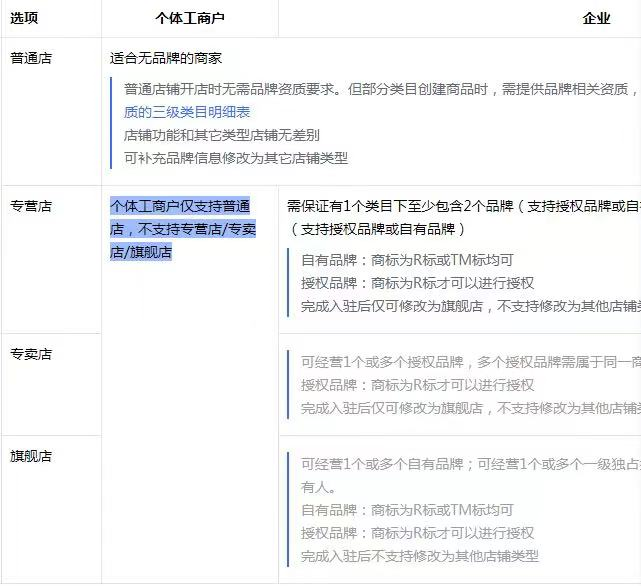Click the 普通店铺开店时无需品牌资质要求 sentence
Screen dimensions: 641x586
point(300,89)
